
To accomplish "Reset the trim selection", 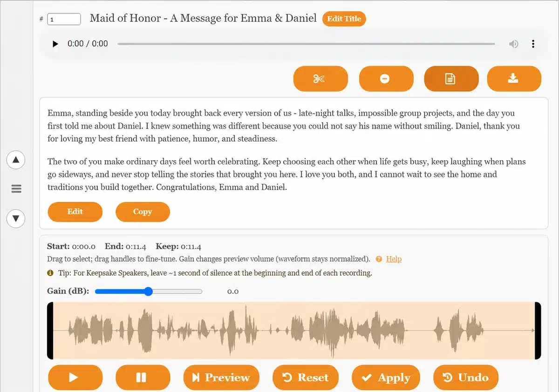I will [306, 378].
